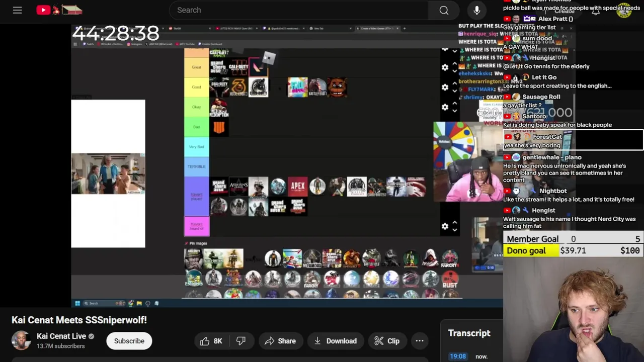Like the video with 8K likes
644x362 pixels.
click(x=211, y=341)
